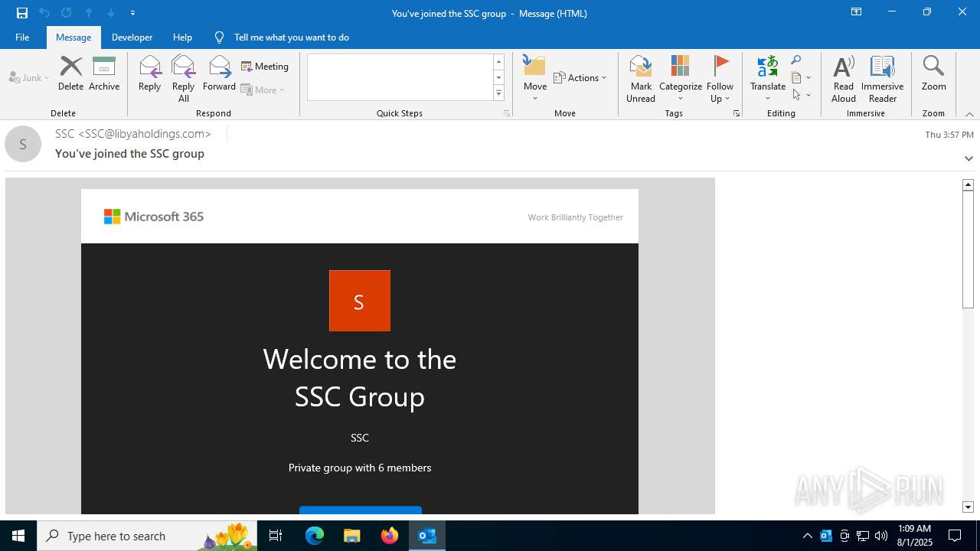Click inside the Quick Steps gallery box
This screenshot has width=980, height=551.
click(x=400, y=77)
